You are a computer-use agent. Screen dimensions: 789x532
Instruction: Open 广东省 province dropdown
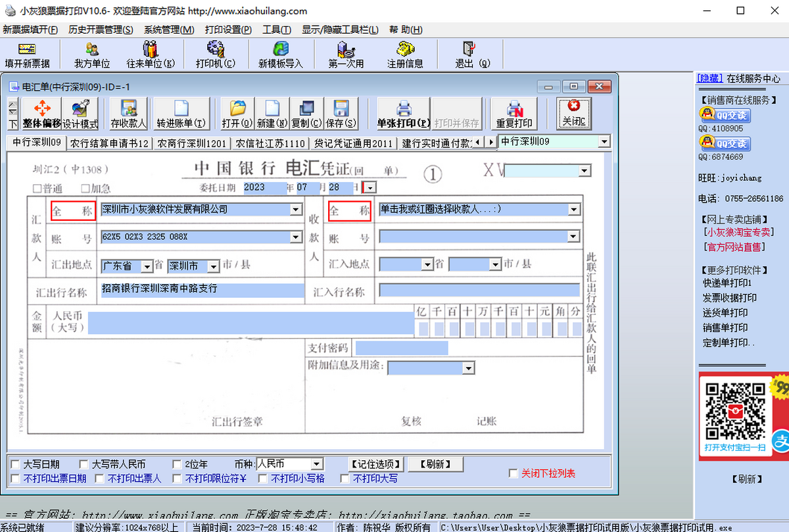tap(147, 266)
